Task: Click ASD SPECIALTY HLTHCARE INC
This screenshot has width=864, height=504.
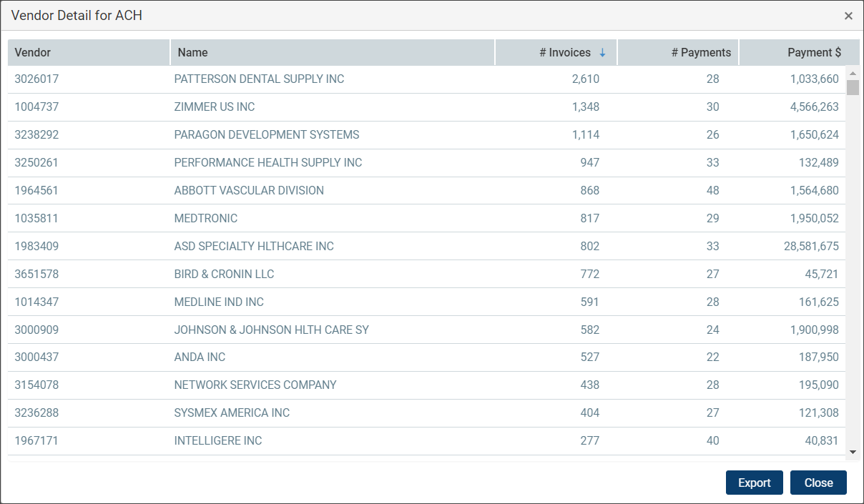Action: pyautogui.click(x=254, y=246)
